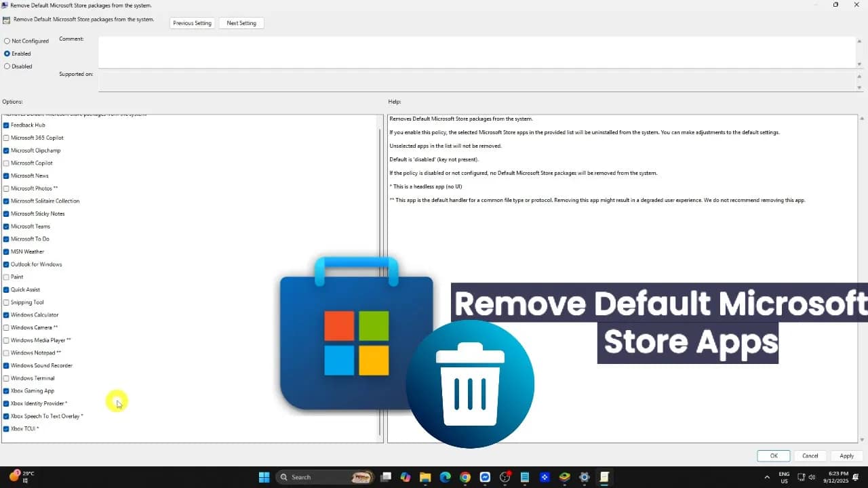868x488 pixels.
Task: Cancel the policy settings dialog
Action: pyautogui.click(x=810, y=455)
